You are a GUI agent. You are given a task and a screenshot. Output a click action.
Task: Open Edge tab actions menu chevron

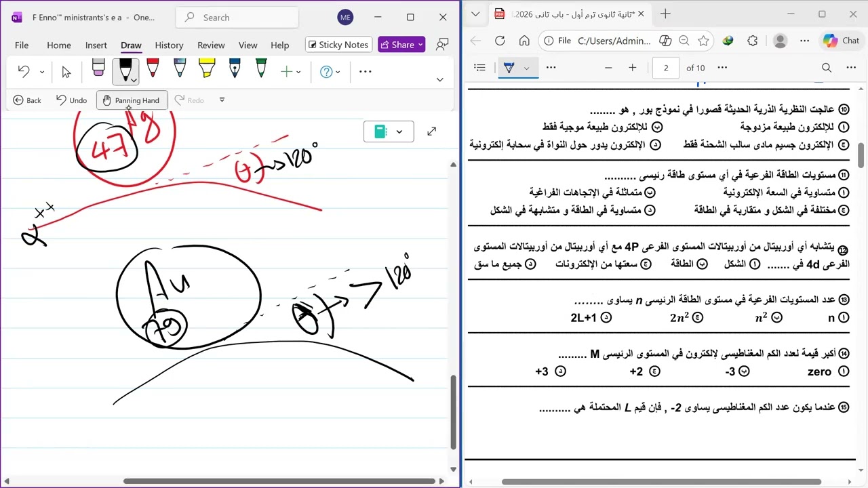[475, 14]
